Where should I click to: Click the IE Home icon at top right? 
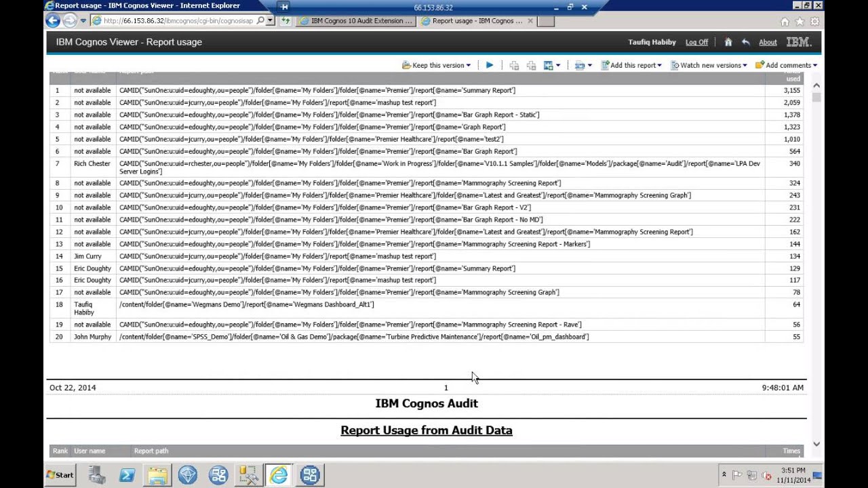(x=785, y=21)
